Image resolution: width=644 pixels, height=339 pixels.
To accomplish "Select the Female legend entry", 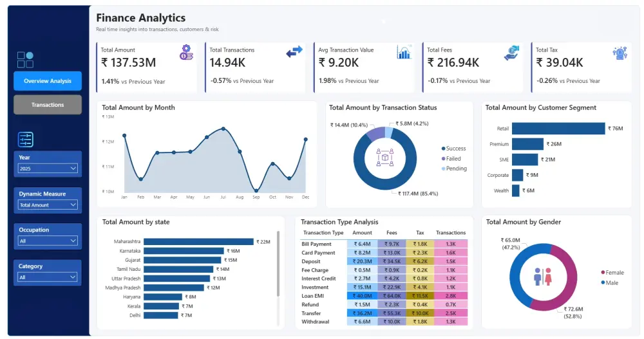I will coord(612,273).
